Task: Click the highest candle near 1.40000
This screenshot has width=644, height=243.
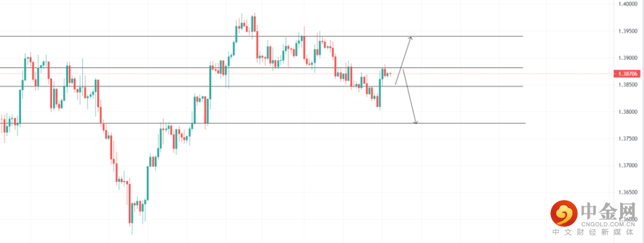Action: click(x=254, y=24)
